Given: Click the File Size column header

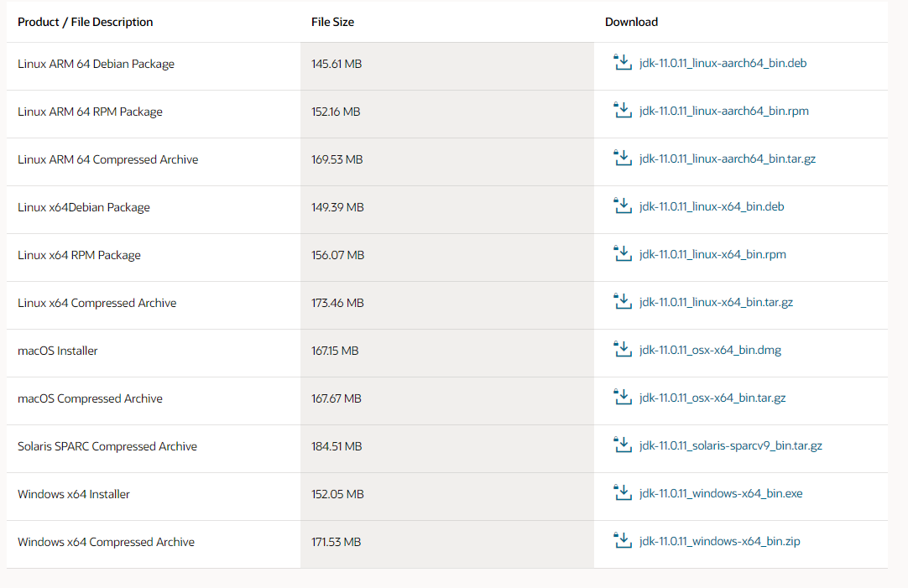Looking at the screenshot, I should [332, 22].
